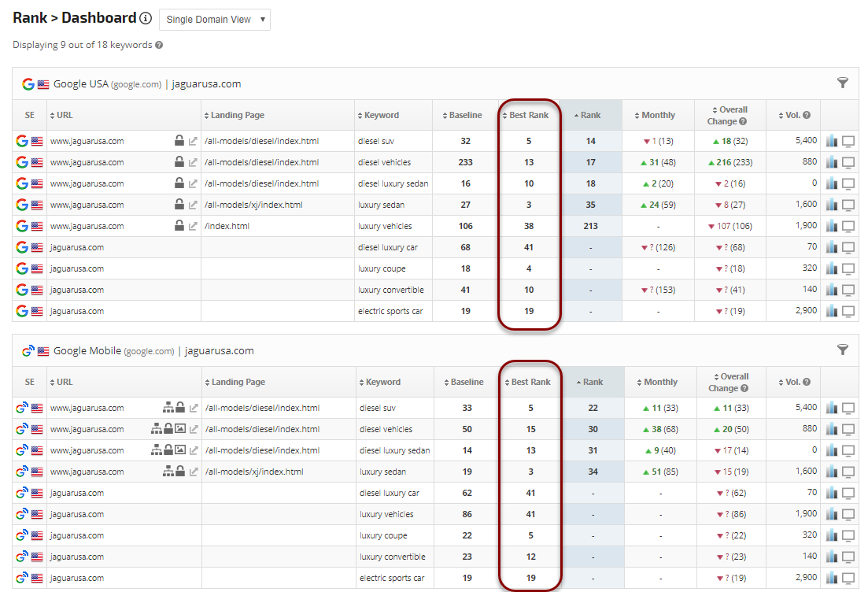Image resolution: width=868 pixels, height=592 pixels.
Task: Click info icon next to Rank > Dashboard title
Action: [x=145, y=19]
